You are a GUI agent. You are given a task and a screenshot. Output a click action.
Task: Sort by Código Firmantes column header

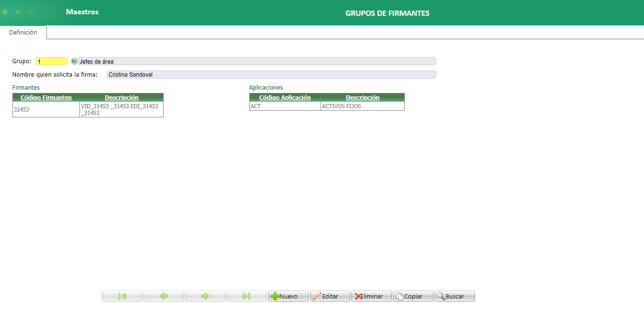tap(46, 97)
